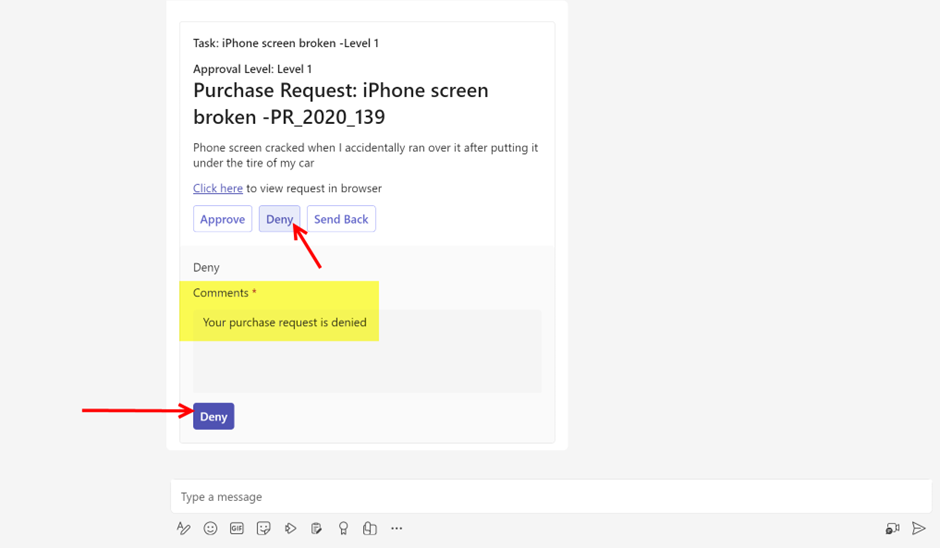Click the Approve button
This screenshot has width=940, height=548.
coord(222,219)
